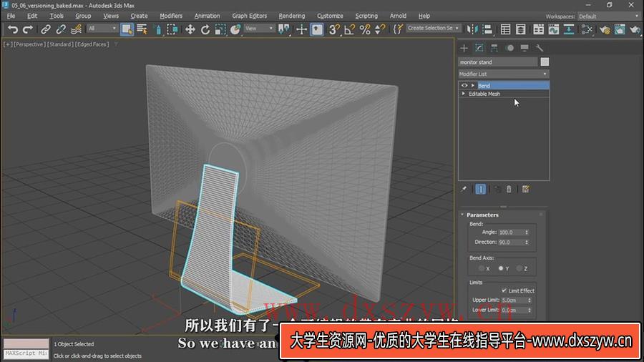644x362 pixels.
Task: Expand the Bend modifier sub-objects
Action: point(473,85)
